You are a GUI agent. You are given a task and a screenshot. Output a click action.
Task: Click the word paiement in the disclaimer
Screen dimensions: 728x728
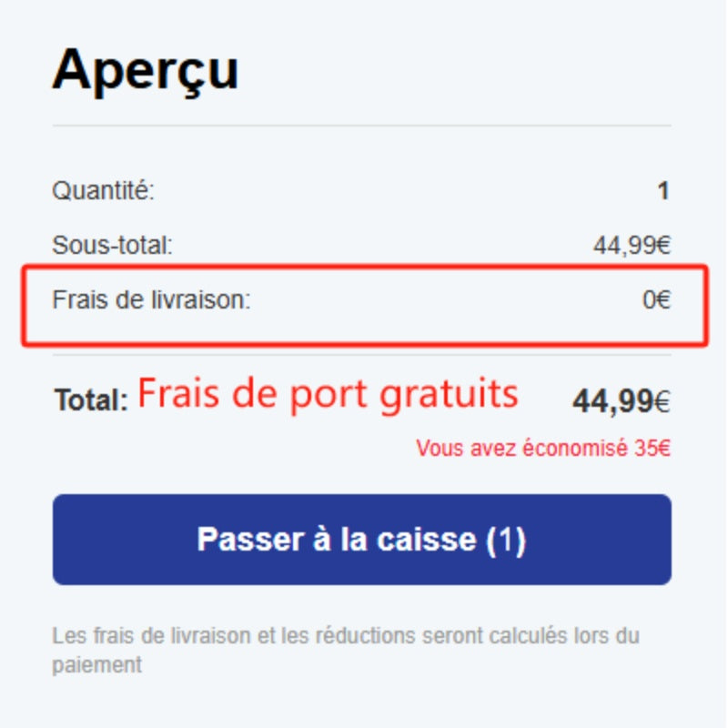pyautogui.click(x=97, y=665)
